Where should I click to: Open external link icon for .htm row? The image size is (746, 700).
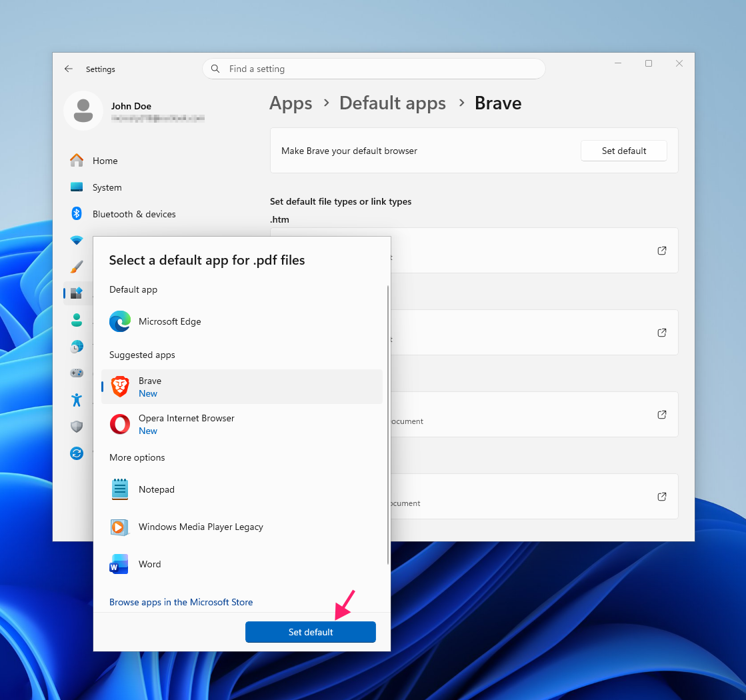[662, 251]
